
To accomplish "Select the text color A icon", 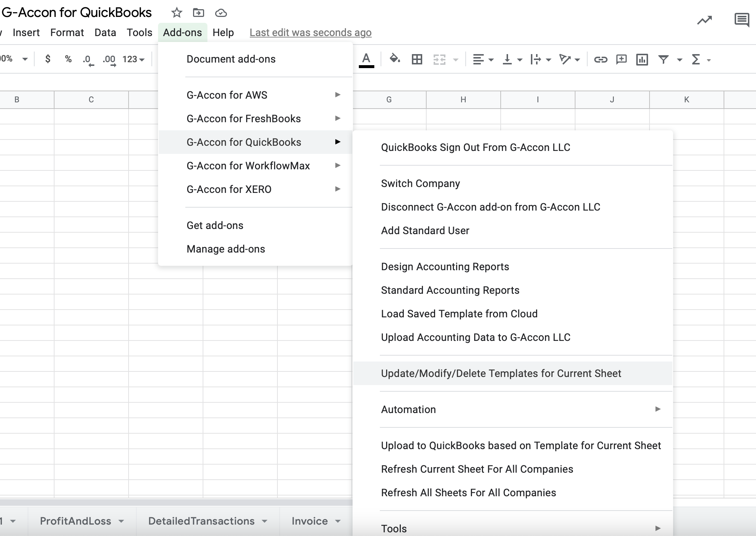I will click(x=366, y=60).
